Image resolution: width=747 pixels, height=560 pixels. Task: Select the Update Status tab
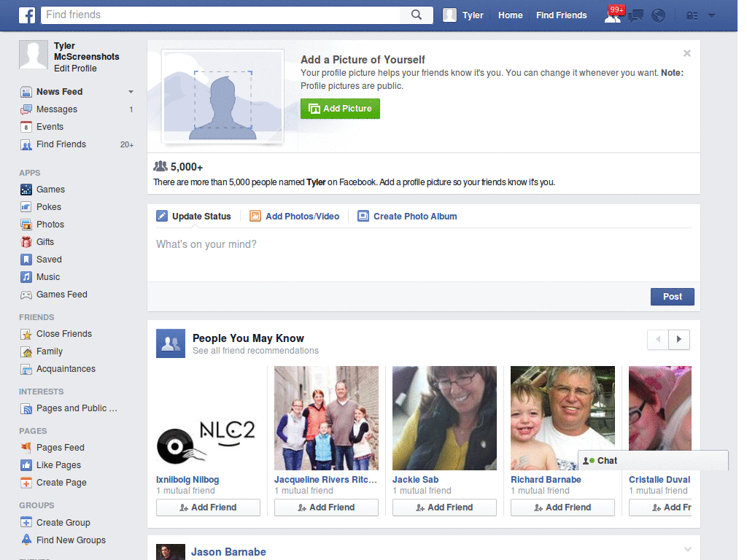click(194, 216)
